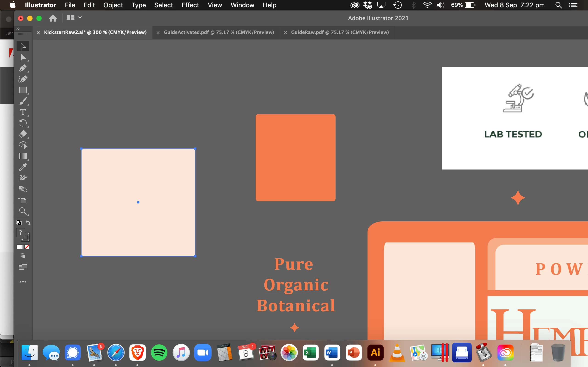The image size is (588, 367).
Task: Select the Direct Selection tool
Action: click(x=23, y=57)
